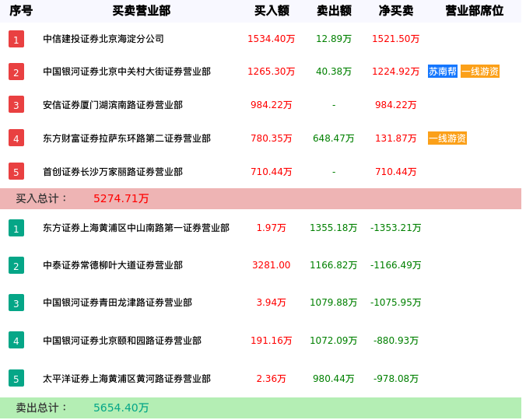Open 东方财富证券拉萨东环路第二证券营业部
This screenshot has width=526, height=420.
[127, 138]
